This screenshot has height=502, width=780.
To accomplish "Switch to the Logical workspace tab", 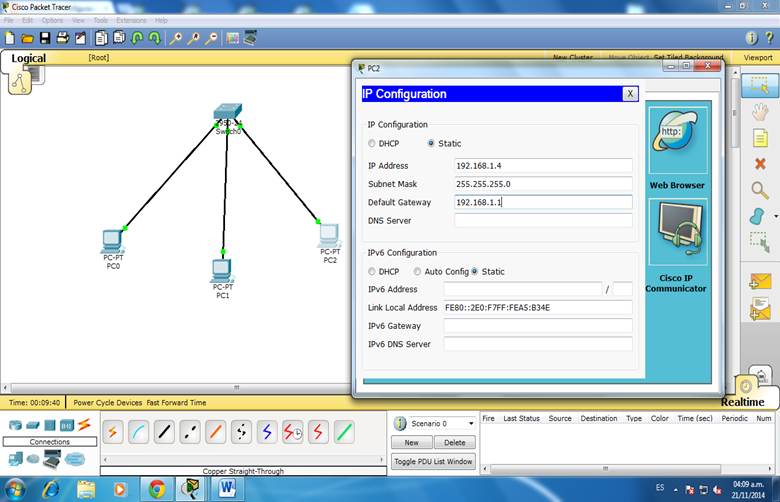I will 28,58.
